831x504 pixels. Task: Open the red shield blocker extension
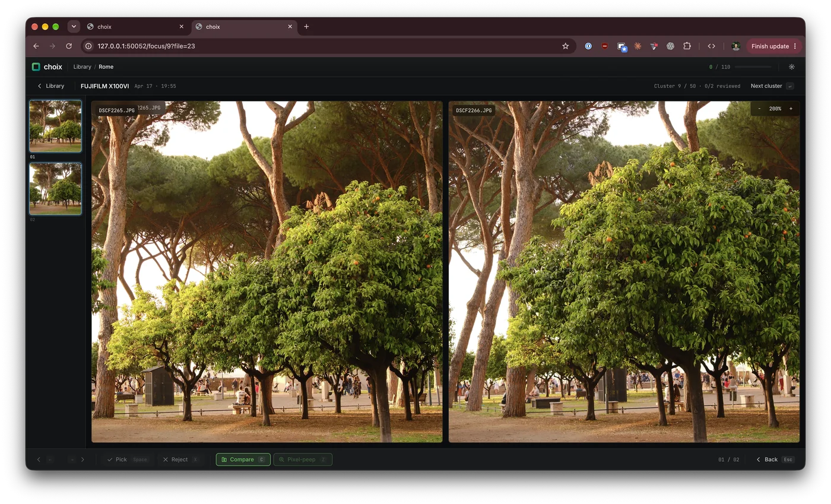tap(604, 46)
